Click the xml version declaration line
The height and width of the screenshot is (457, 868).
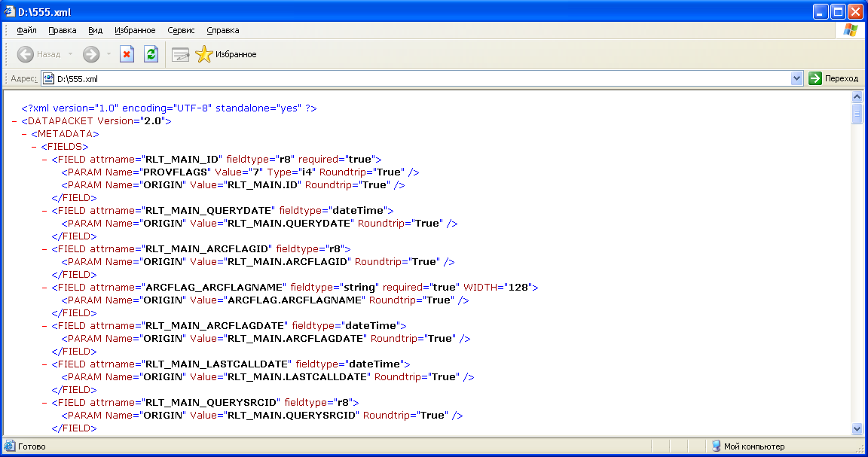click(x=169, y=108)
